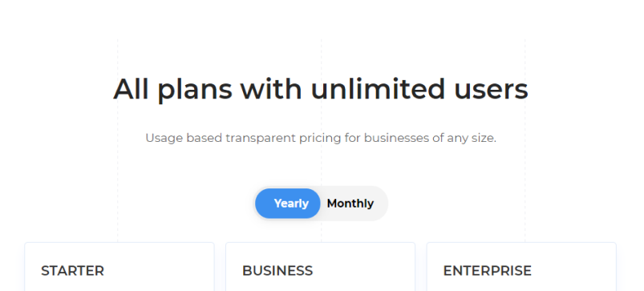Click the words 'All plans' in heading

pyautogui.click(x=172, y=90)
